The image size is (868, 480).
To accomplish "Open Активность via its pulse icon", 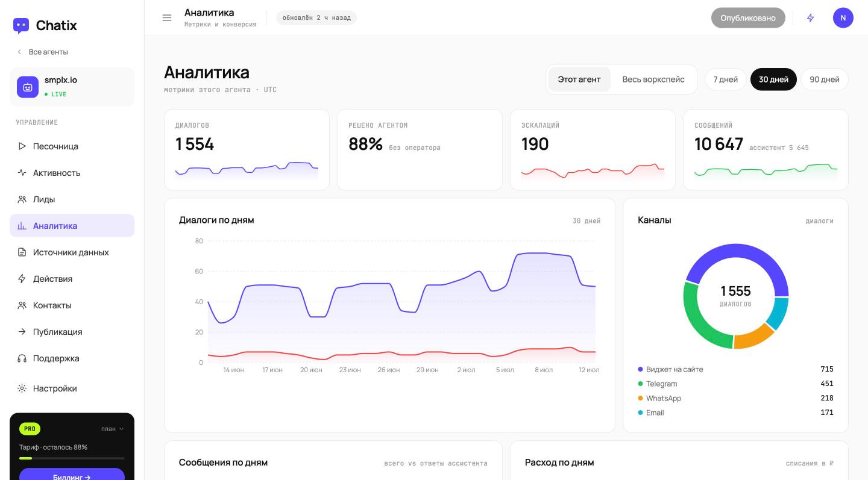I will coord(22,173).
